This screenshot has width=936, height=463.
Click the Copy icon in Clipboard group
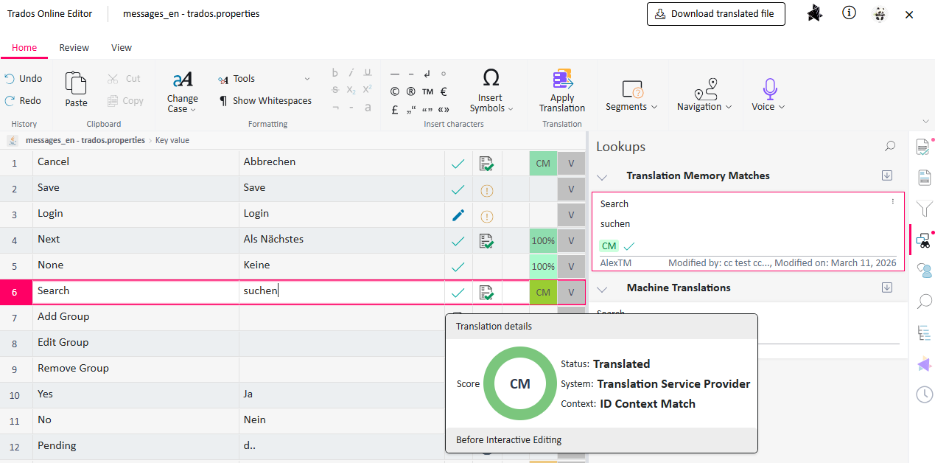113,101
